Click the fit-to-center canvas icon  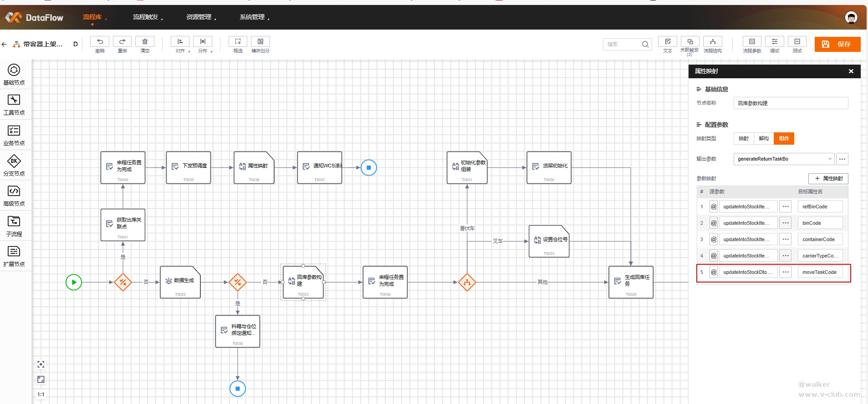point(41,364)
